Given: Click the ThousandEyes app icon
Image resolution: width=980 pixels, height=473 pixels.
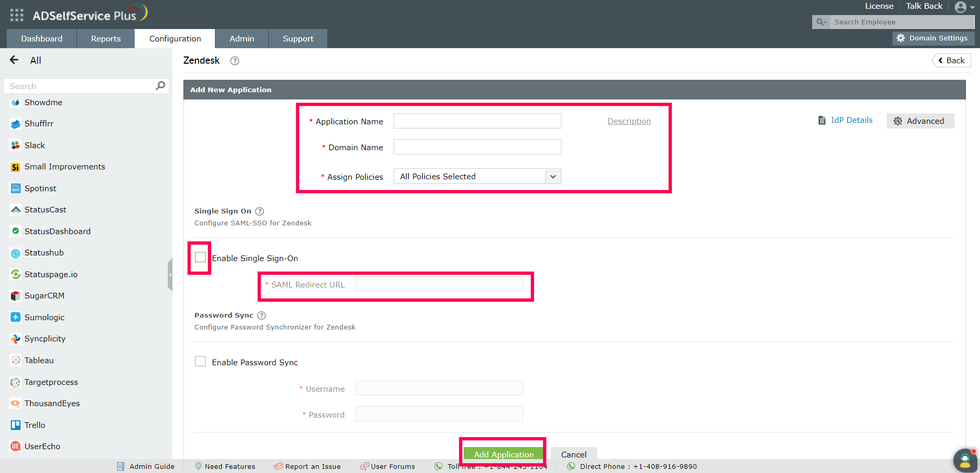Looking at the screenshot, I should point(16,404).
